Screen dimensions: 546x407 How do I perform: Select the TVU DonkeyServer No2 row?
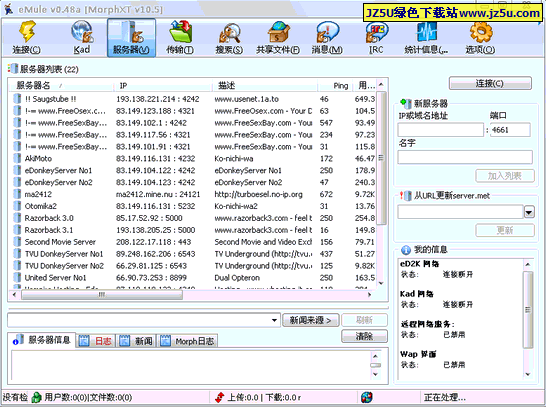[194, 266]
